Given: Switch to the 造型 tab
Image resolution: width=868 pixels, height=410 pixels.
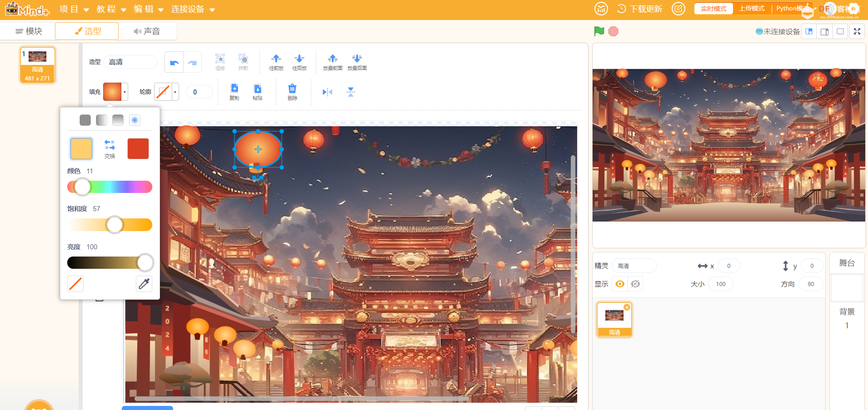Looking at the screenshot, I should [87, 31].
